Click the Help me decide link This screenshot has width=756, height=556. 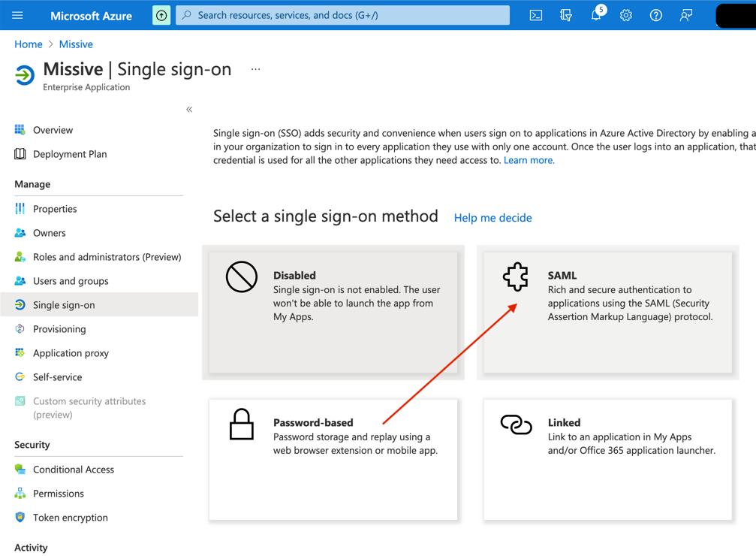click(492, 218)
